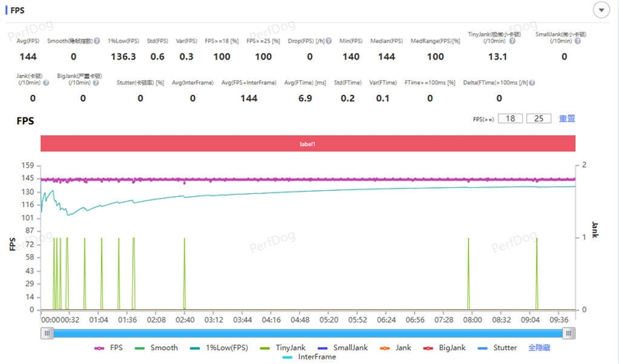Toggle FPS series in chart legend

tap(108, 348)
